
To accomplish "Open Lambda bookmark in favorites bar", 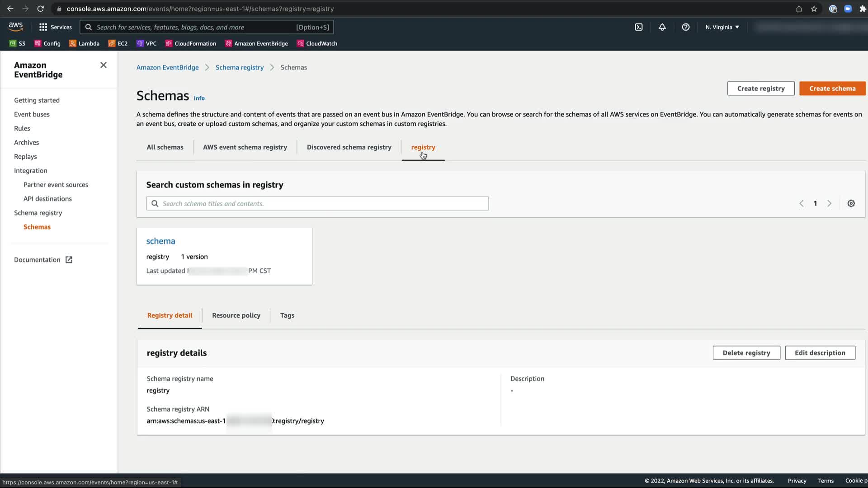I will (84, 43).
